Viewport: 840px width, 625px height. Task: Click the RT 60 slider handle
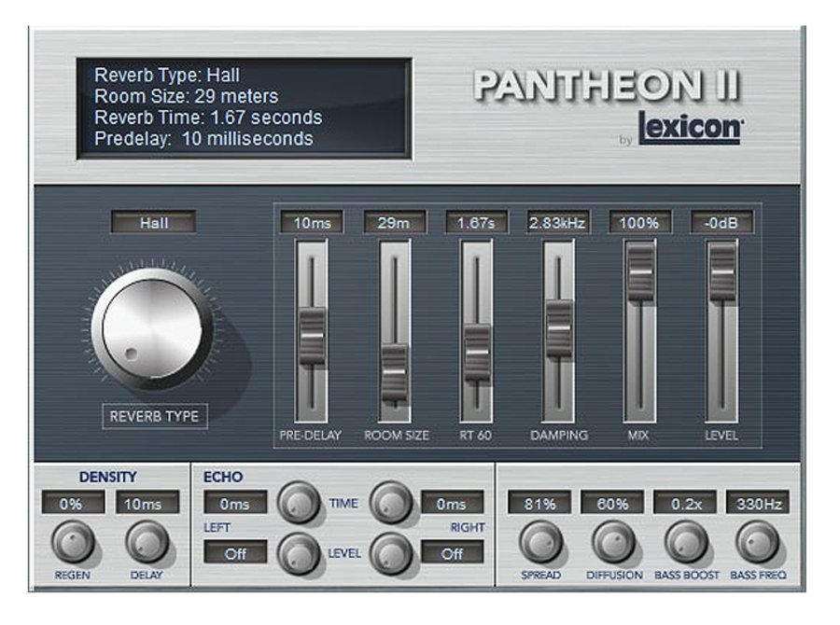pyautogui.click(x=476, y=351)
